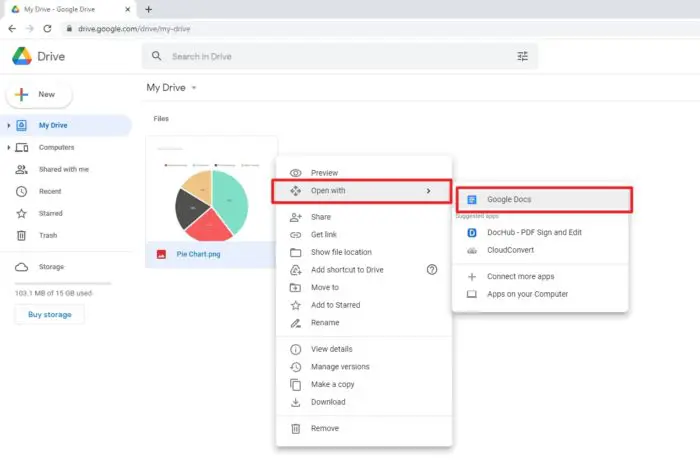Click the Open with submenu chevron

pos(428,191)
